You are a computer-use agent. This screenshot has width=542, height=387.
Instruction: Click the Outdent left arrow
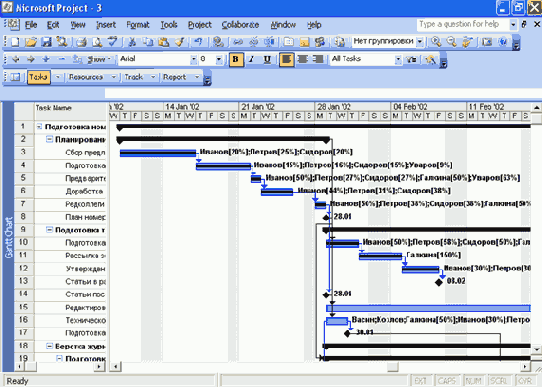point(16,59)
